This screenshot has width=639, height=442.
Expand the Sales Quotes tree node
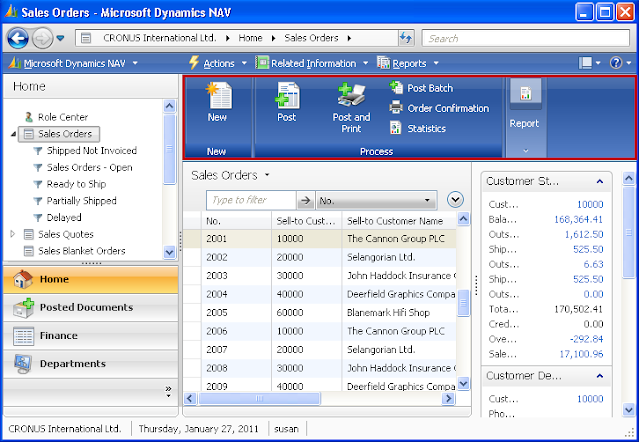13,234
